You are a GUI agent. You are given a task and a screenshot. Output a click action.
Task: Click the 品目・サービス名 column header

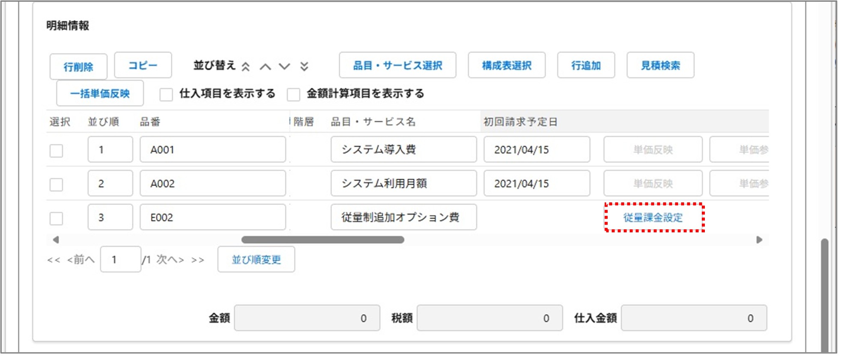tap(373, 122)
